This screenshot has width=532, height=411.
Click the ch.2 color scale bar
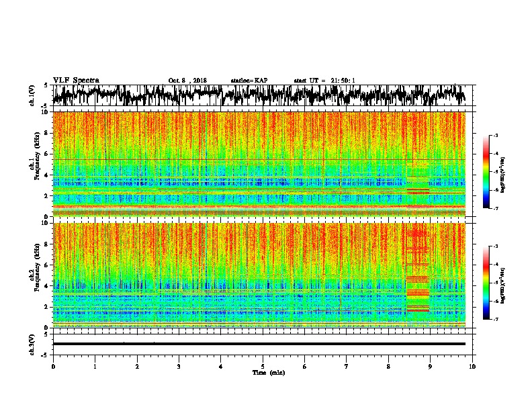tap(486, 283)
